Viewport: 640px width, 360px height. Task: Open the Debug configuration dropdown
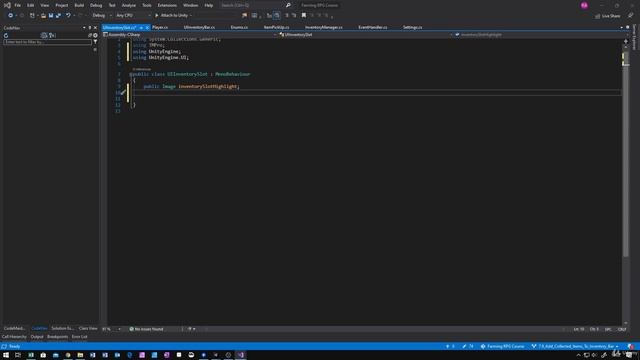(102, 16)
